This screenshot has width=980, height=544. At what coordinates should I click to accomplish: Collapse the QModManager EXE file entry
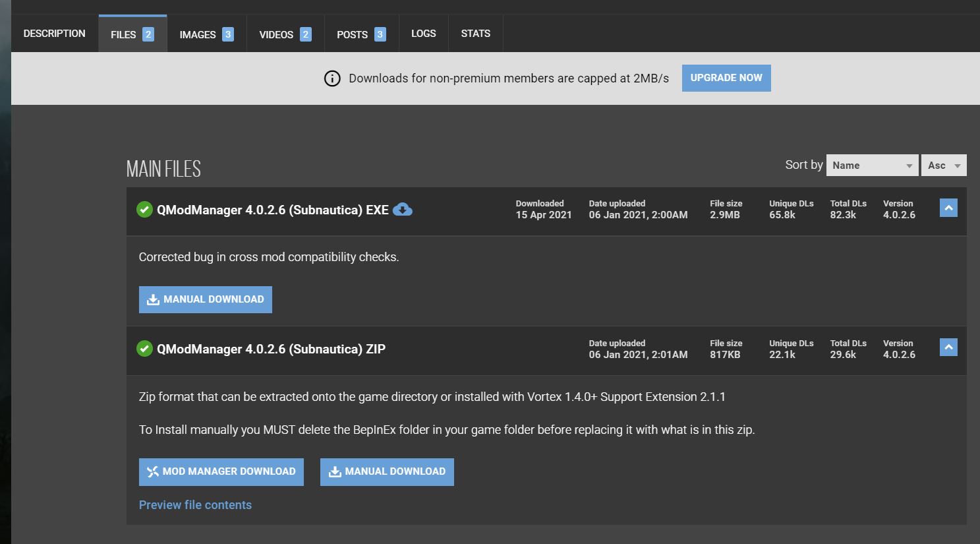(948, 208)
